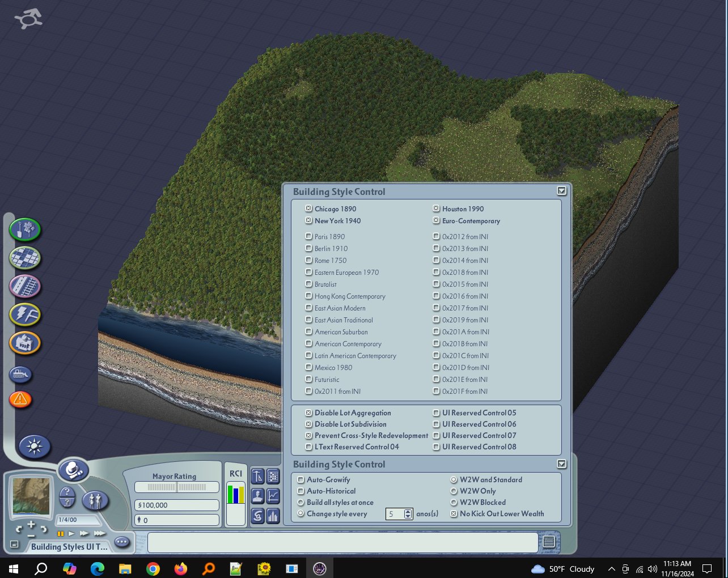Select Change style every radio option
This screenshot has width=728, height=578.
point(301,513)
